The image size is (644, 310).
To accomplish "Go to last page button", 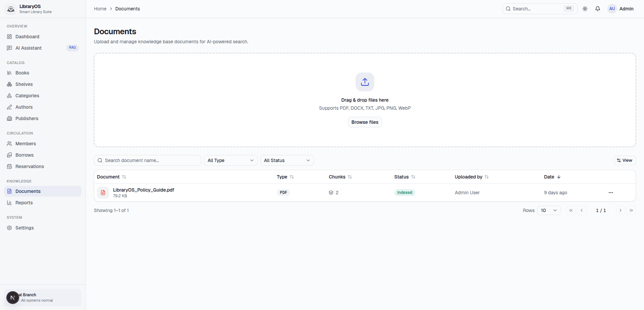I will tap(631, 210).
